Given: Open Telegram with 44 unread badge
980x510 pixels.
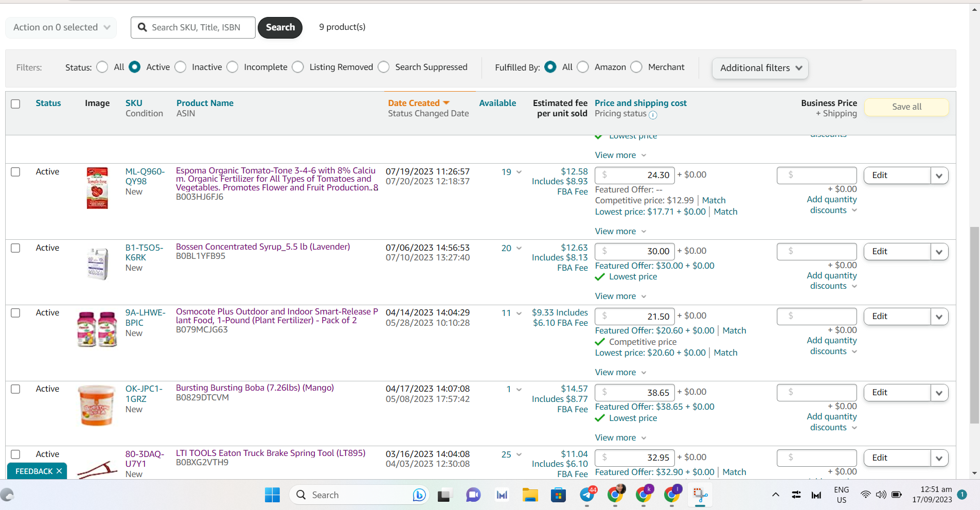Looking at the screenshot, I should point(587,495).
